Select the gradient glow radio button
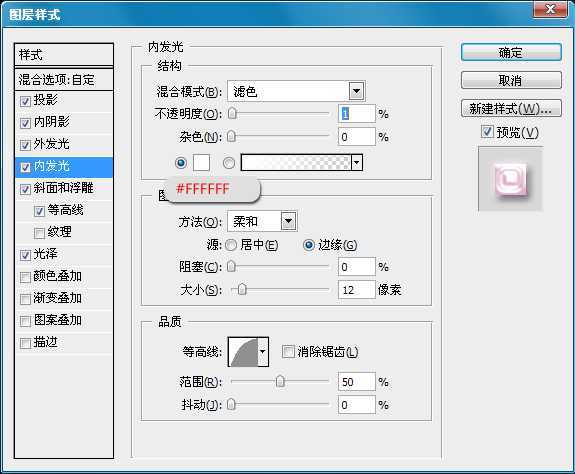This screenshot has height=474, width=575. pyautogui.click(x=229, y=163)
